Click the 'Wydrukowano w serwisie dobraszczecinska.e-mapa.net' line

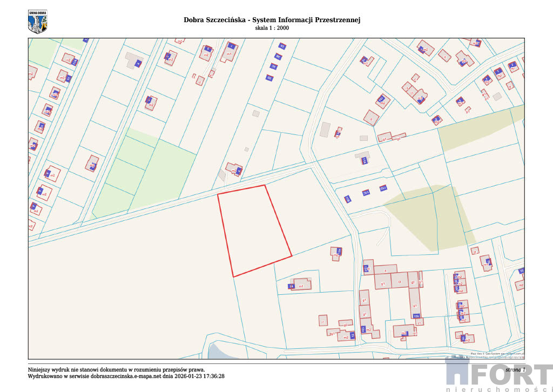click(x=126, y=376)
